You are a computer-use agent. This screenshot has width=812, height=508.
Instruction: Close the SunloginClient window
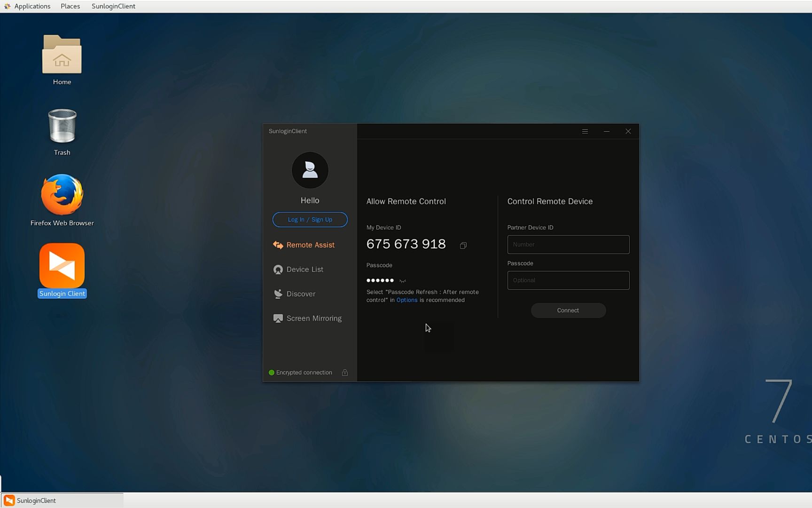[628, 131]
